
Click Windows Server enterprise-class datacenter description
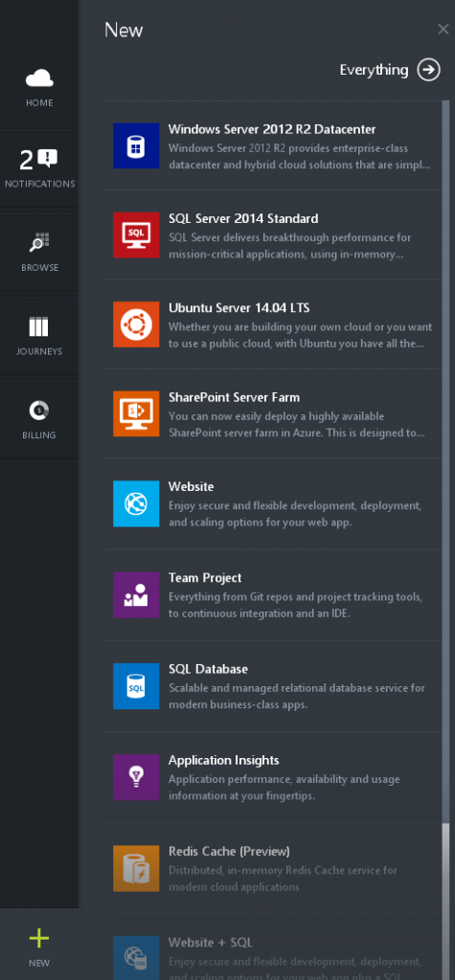pyautogui.click(x=299, y=157)
